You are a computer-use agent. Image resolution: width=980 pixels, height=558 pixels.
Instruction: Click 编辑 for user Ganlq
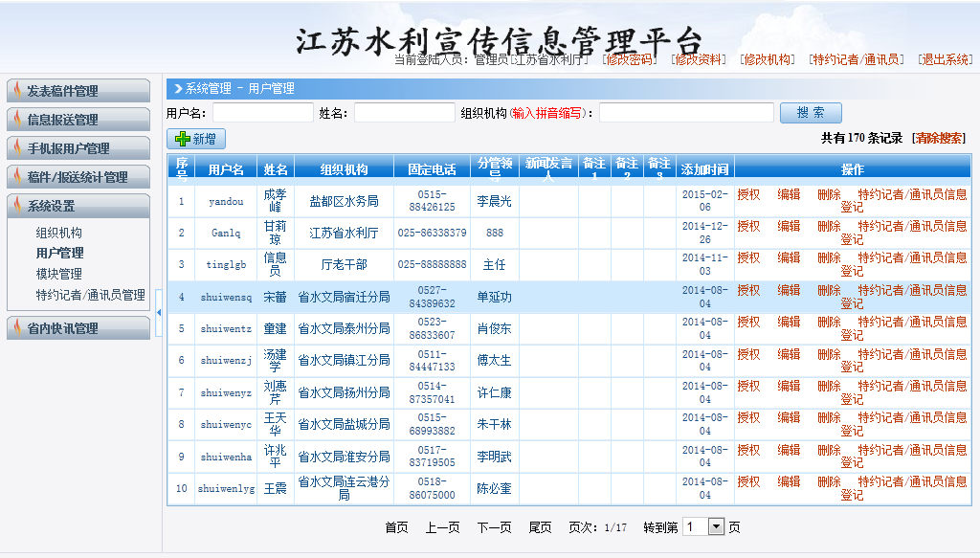(789, 226)
